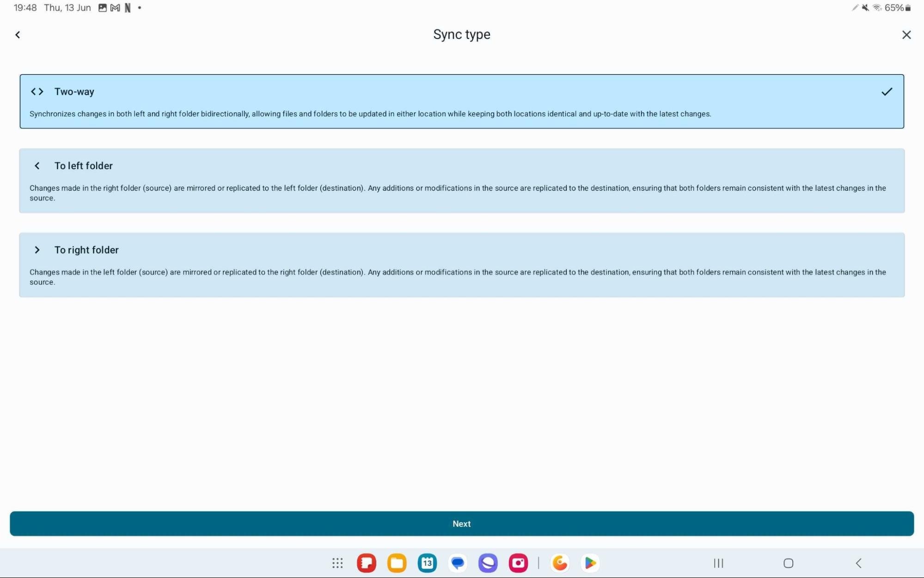Image resolution: width=924 pixels, height=578 pixels.
Task: Tap the status bar clock 19:48
Action: tap(25, 8)
